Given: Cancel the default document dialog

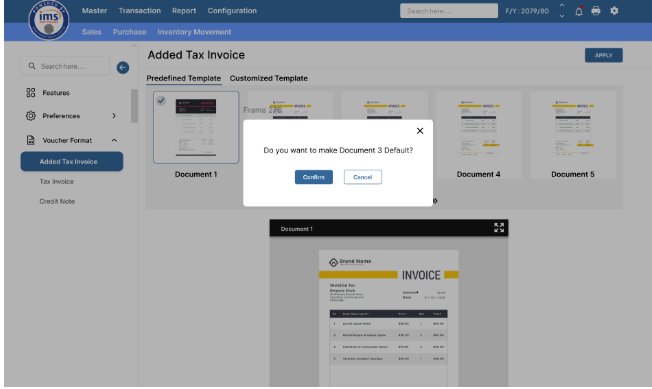Looking at the screenshot, I should coord(363,177).
